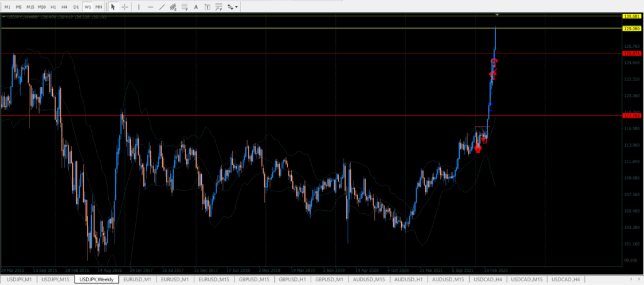Screen dimensions: 644x285
Task: Click the text label tool icon
Action: tap(208, 7)
